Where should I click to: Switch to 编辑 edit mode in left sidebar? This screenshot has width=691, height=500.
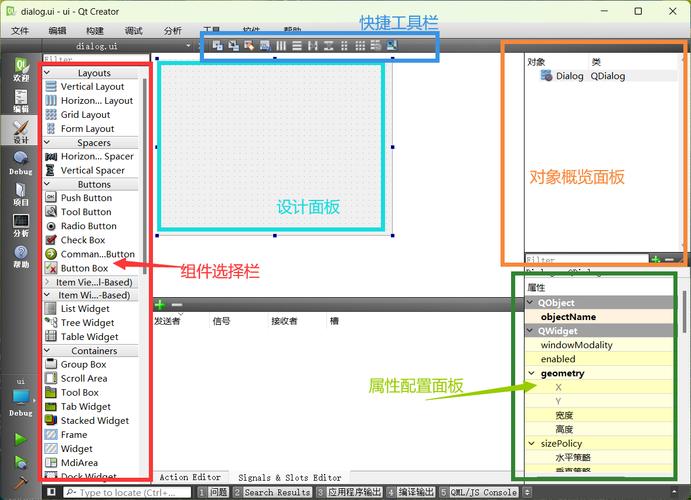[x=21, y=101]
